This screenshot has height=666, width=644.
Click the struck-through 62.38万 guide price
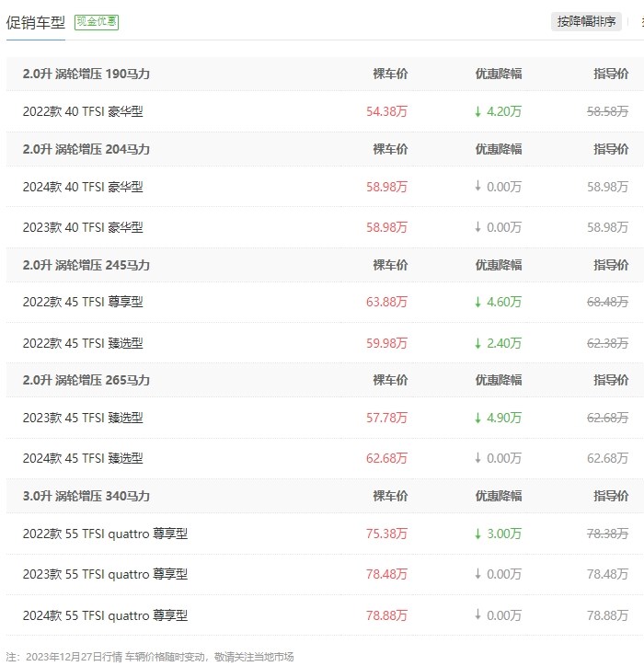coord(607,343)
